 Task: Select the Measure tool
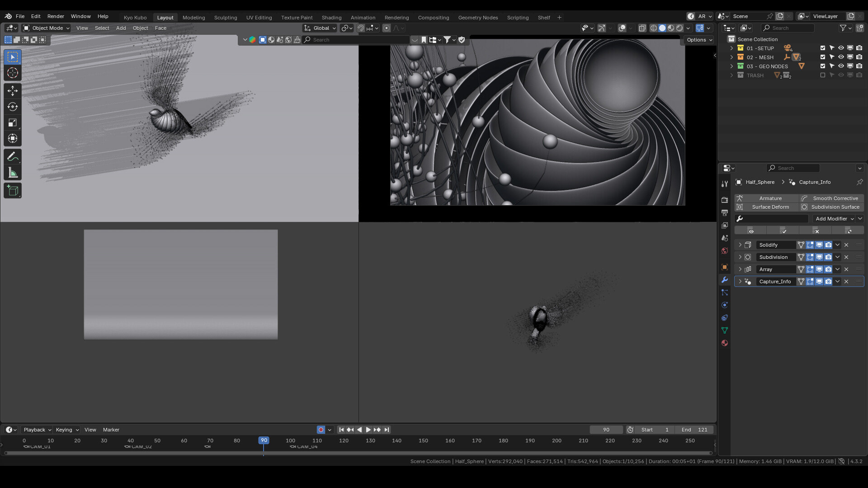[13, 173]
